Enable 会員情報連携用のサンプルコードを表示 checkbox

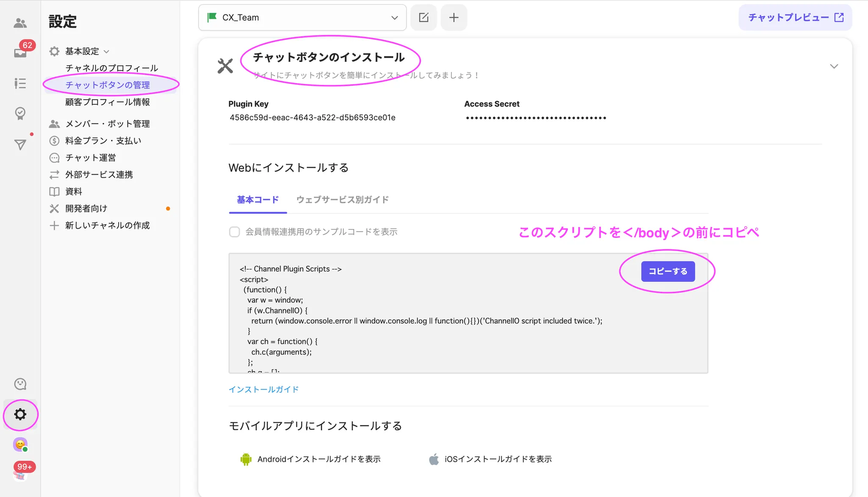(x=234, y=232)
